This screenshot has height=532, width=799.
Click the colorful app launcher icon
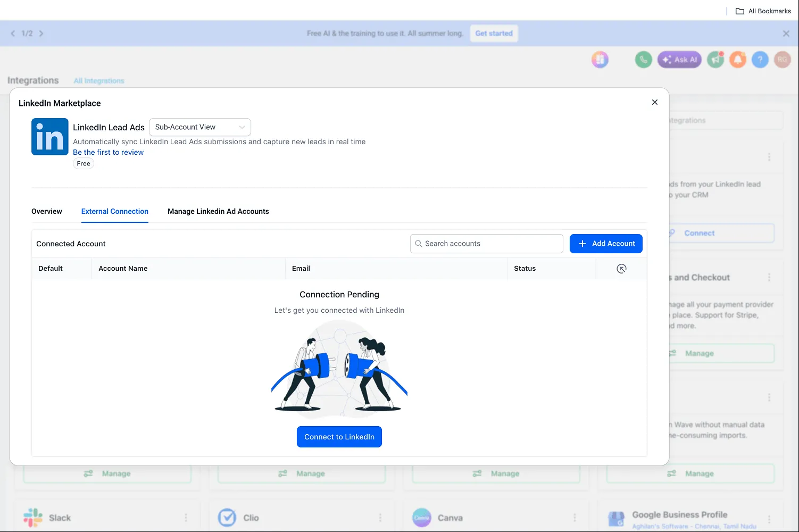pyautogui.click(x=600, y=60)
